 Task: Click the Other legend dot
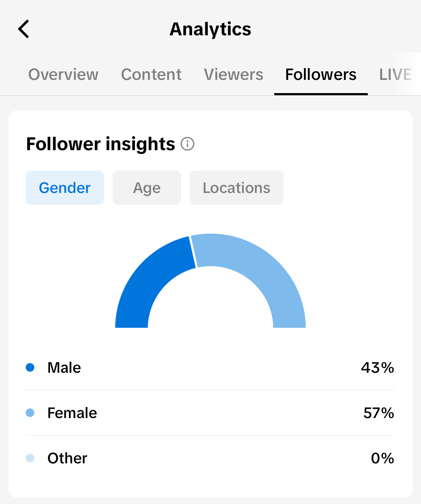pyautogui.click(x=30, y=458)
